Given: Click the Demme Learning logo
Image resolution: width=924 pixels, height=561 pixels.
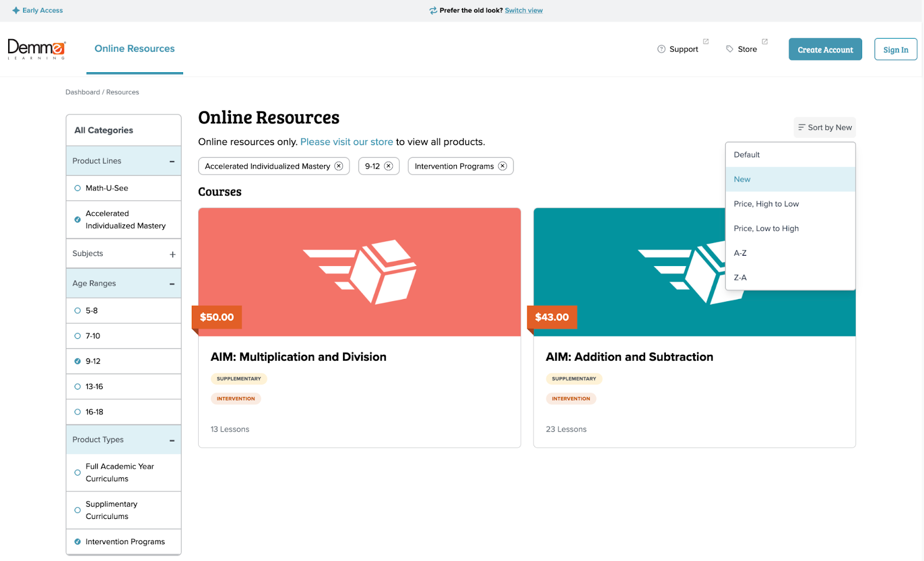Looking at the screenshot, I should (36, 50).
